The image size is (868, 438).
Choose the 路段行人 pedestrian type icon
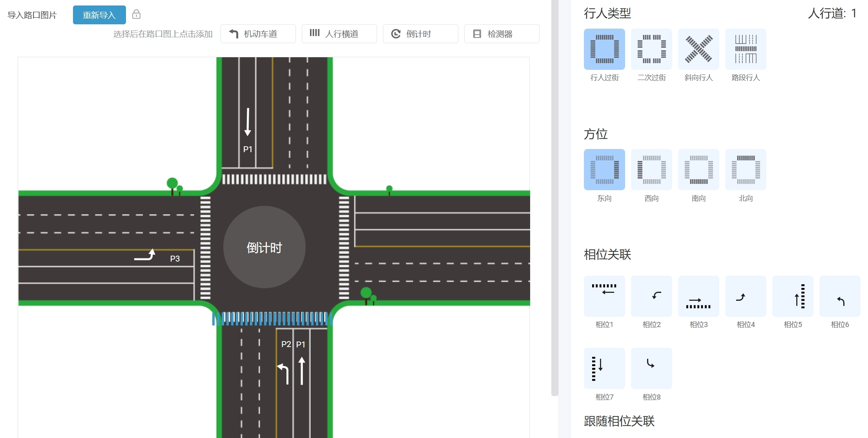click(x=746, y=49)
